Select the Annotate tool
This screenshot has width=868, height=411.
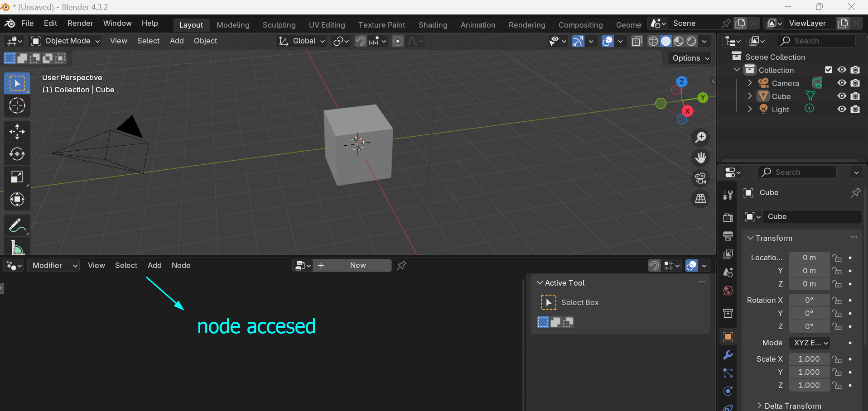pos(17,225)
